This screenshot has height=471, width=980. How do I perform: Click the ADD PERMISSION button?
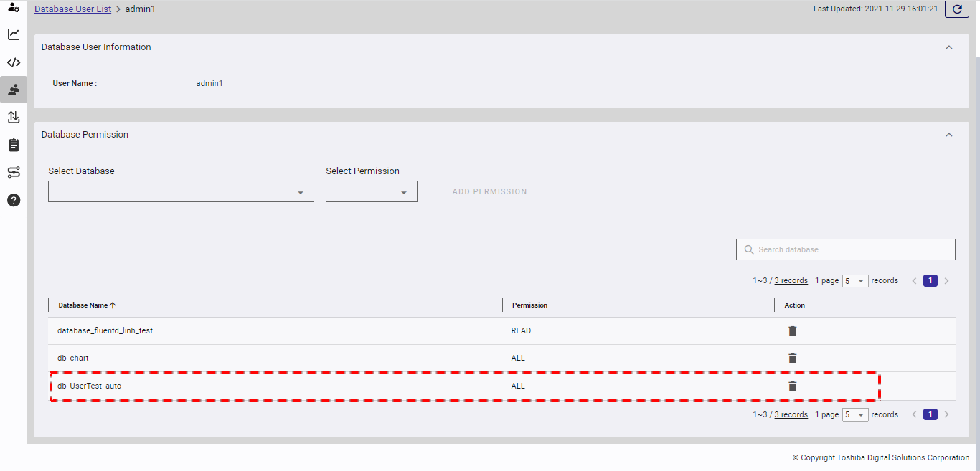click(x=489, y=191)
